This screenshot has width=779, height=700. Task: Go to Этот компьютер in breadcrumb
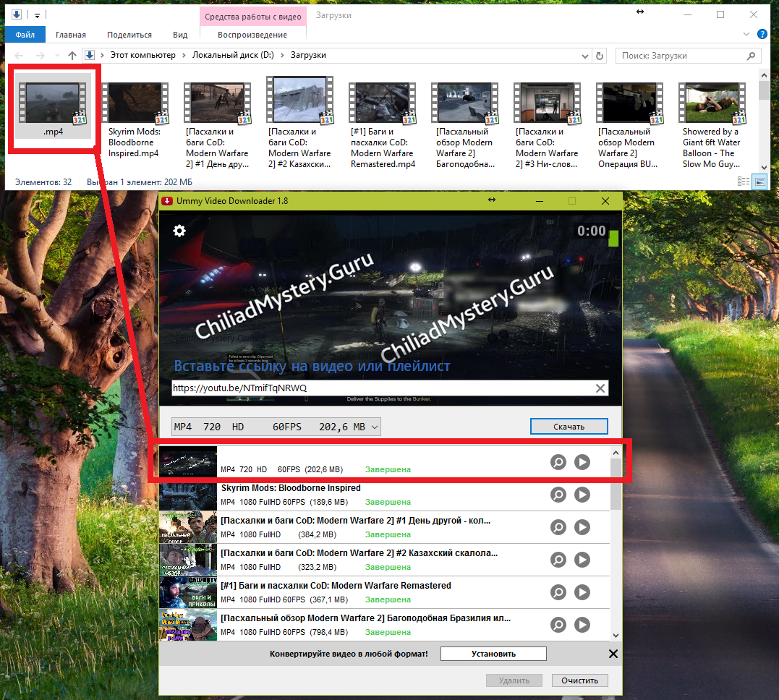[x=142, y=55]
